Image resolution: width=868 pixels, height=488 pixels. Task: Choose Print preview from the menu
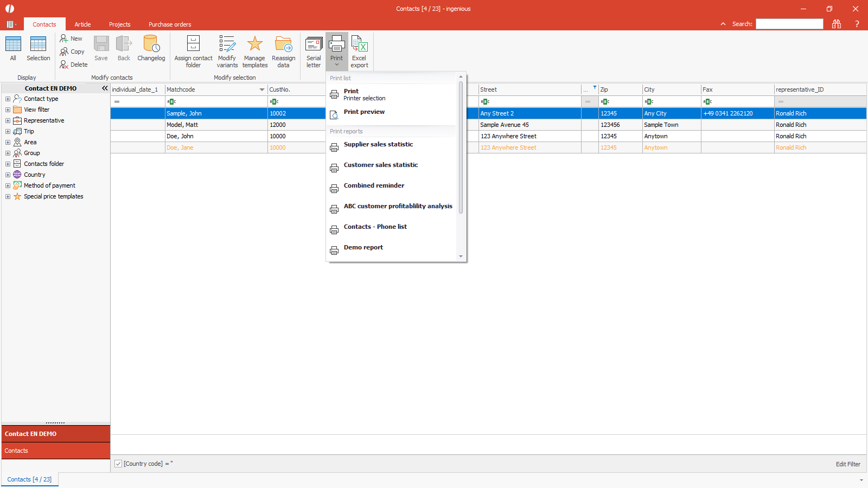pyautogui.click(x=364, y=112)
